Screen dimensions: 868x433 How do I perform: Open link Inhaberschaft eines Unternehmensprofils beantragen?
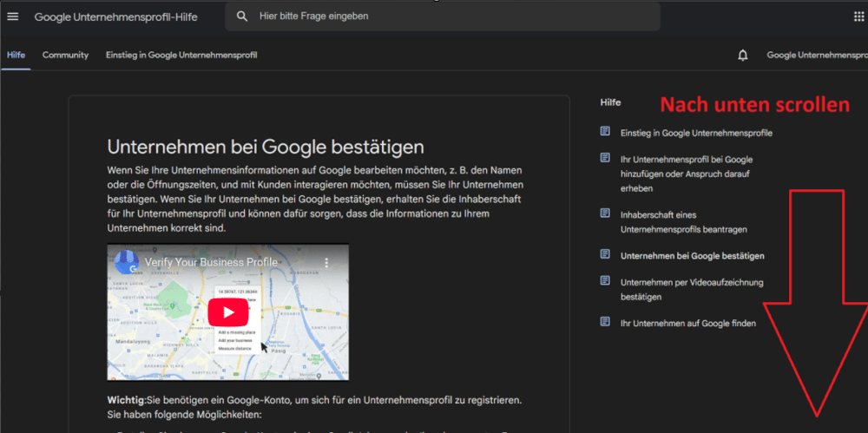(684, 221)
